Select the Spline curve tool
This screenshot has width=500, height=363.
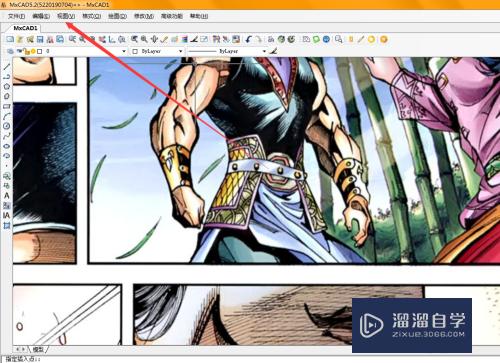coord(7,136)
